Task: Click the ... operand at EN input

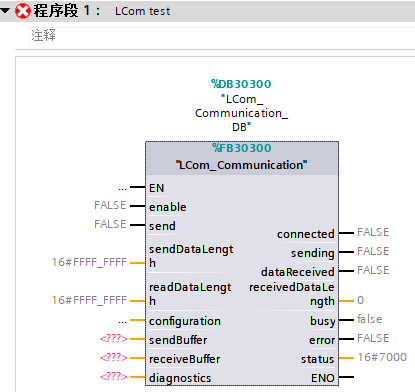Action: (123, 189)
